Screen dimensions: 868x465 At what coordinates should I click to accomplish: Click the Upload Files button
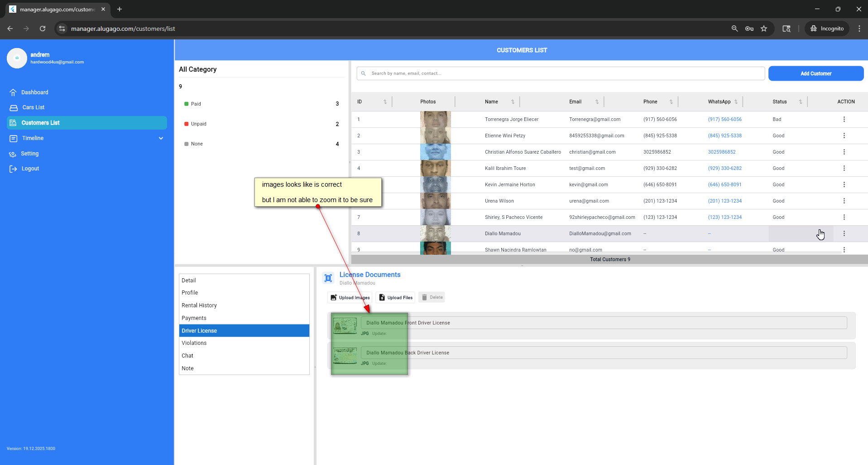coord(395,298)
